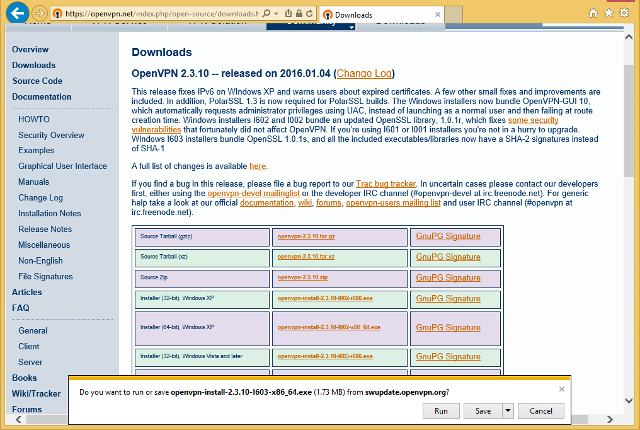
Task: Open the documentation link in the paragraph
Action: click(x=267, y=203)
